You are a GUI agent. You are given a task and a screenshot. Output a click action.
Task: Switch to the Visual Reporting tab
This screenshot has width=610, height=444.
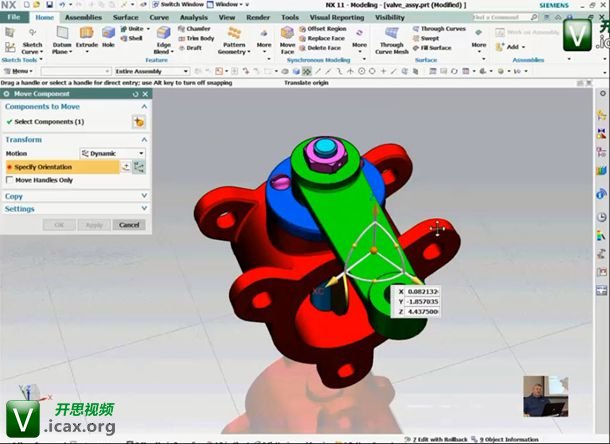[337, 18]
